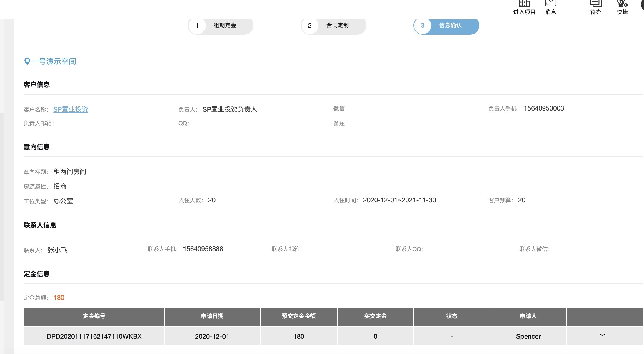This screenshot has height=354, width=644.
Task: Click the location pin beside 一号演示空间
Action: click(27, 61)
